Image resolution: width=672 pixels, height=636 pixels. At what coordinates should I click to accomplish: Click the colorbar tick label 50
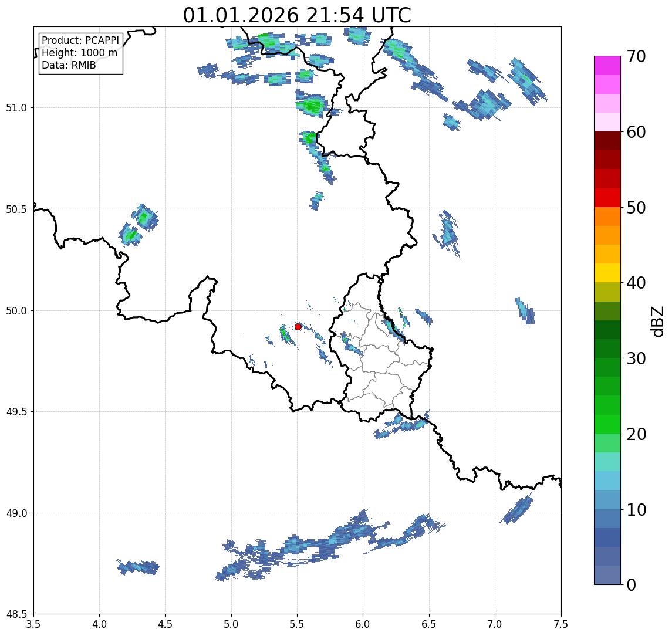(636, 208)
